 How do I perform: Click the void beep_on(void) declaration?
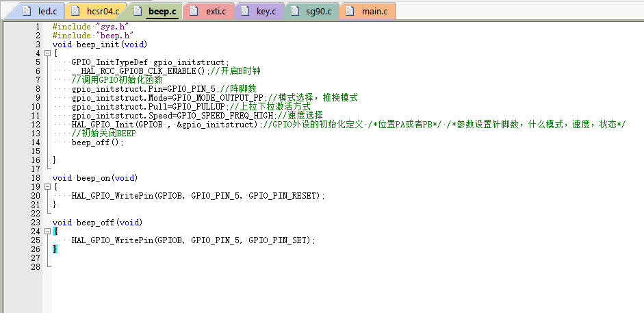(x=95, y=178)
